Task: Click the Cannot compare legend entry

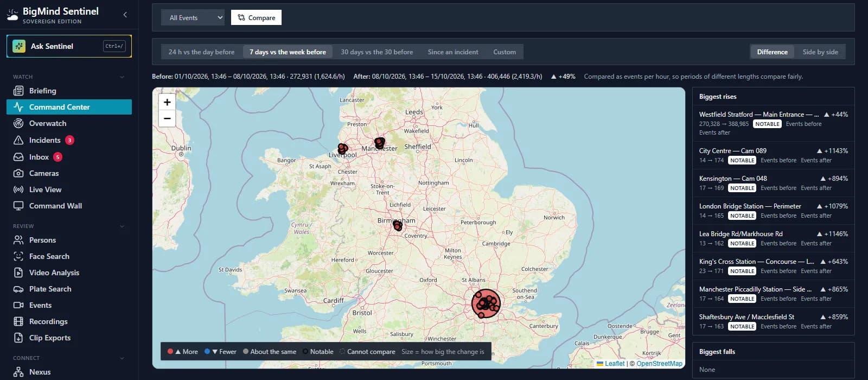Action: point(367,352)
